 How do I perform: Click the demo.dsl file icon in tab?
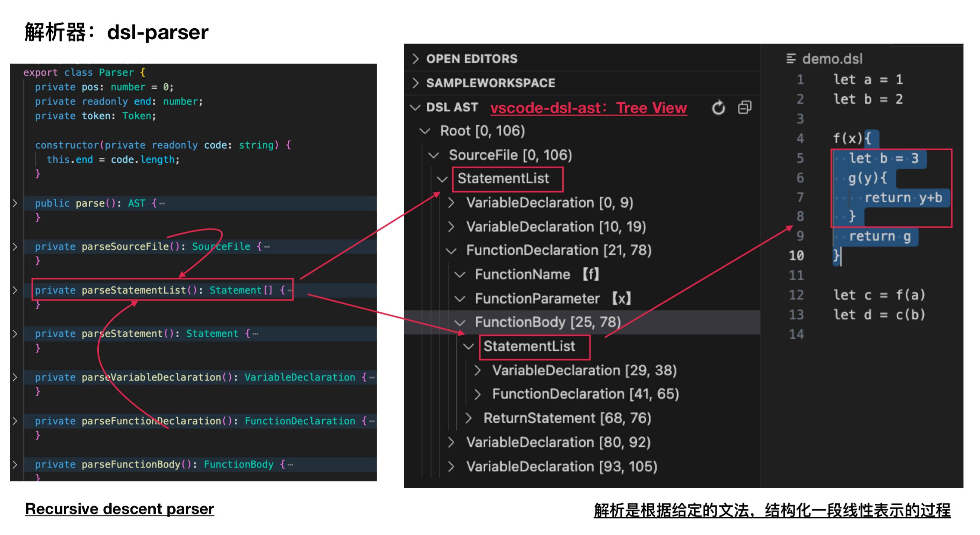pyautogui.click(x=790, y=58)
